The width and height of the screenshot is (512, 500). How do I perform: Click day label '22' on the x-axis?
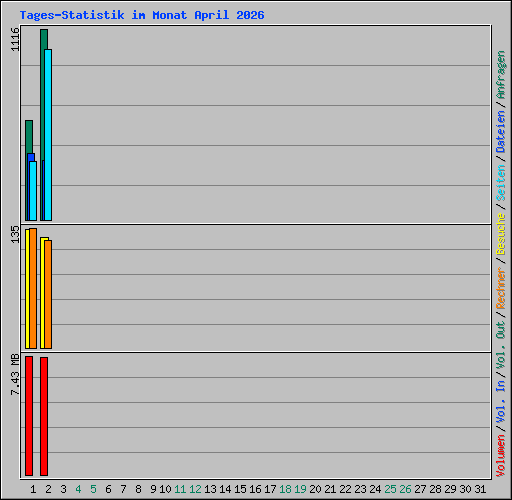click(345, 489)
